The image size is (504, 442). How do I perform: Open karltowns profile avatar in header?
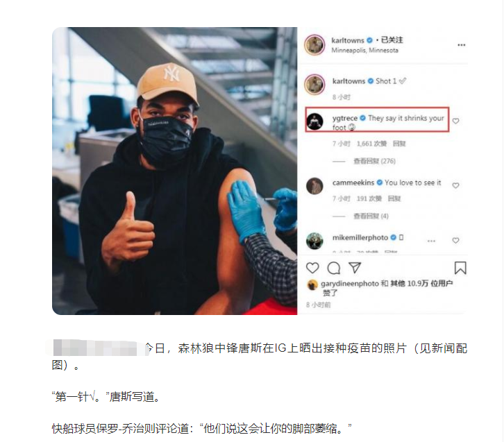tap(314, 45)
